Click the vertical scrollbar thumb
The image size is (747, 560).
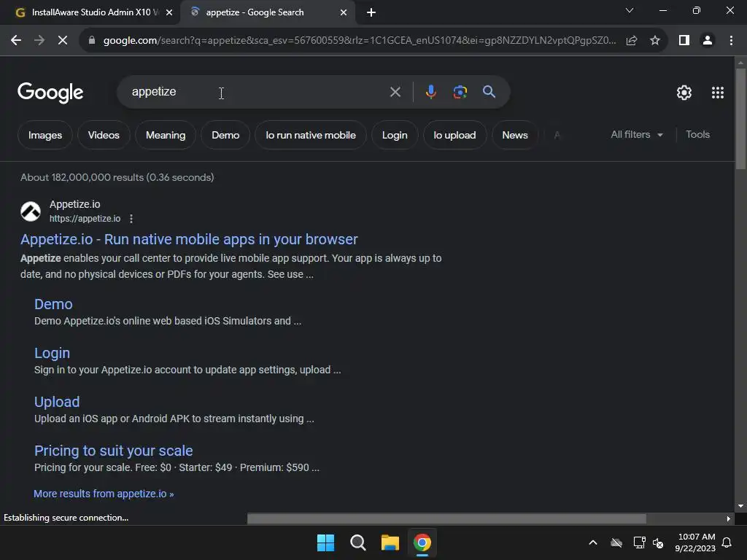[x=740, y=119]
